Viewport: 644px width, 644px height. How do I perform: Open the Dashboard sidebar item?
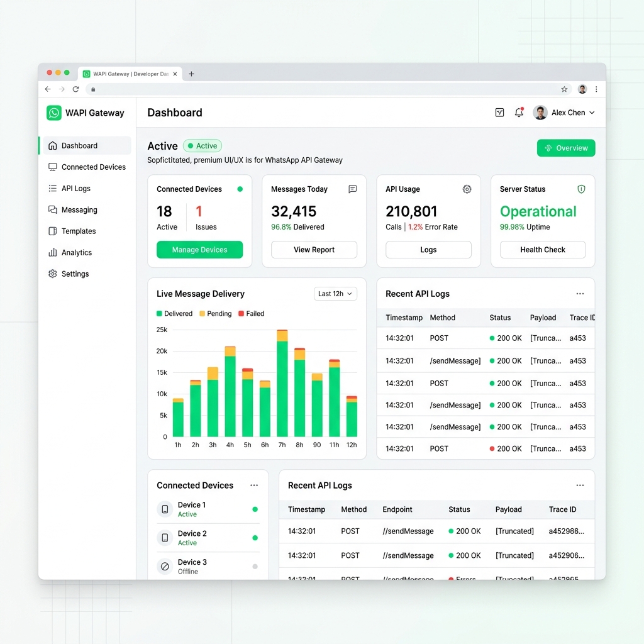click(87, 145)
